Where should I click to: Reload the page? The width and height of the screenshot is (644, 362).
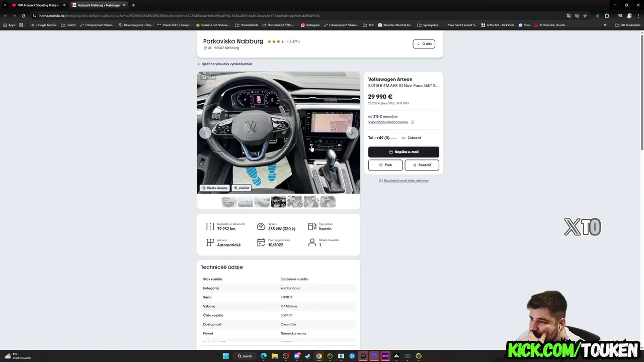[23, 16]
